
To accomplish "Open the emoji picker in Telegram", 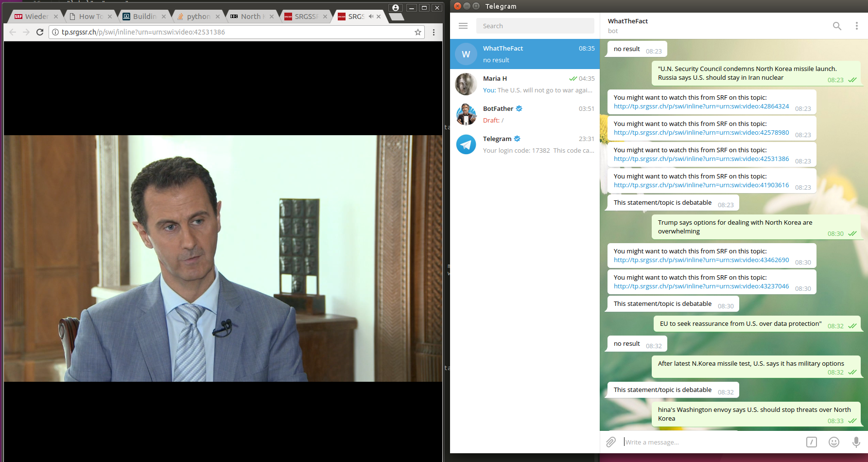I will [x=834, y=442].
